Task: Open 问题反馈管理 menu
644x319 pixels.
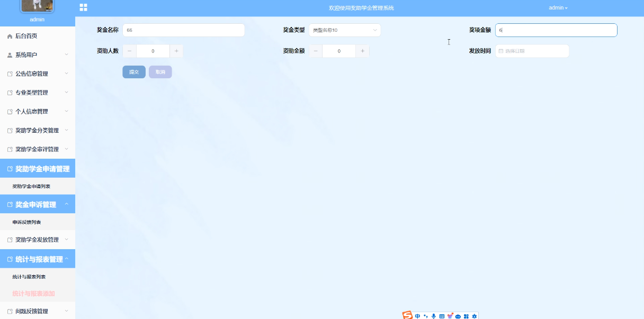Action: 38,311
